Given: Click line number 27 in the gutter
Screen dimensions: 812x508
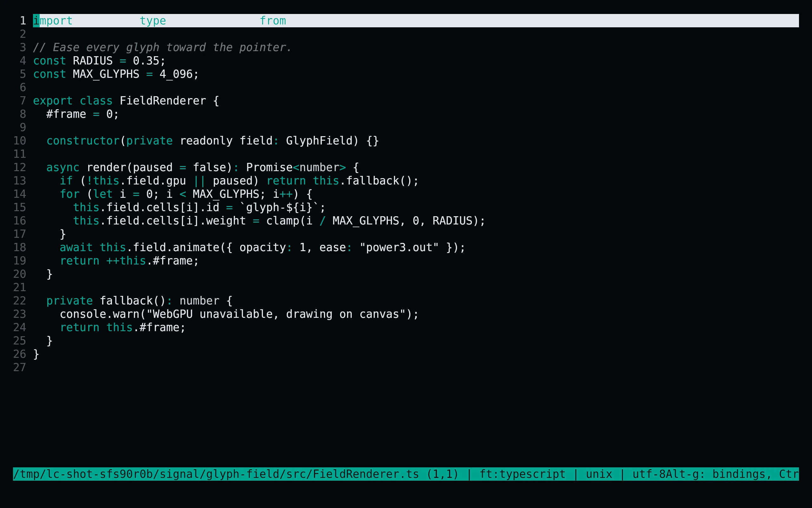Looking at the screenshot, I should 19,368.
